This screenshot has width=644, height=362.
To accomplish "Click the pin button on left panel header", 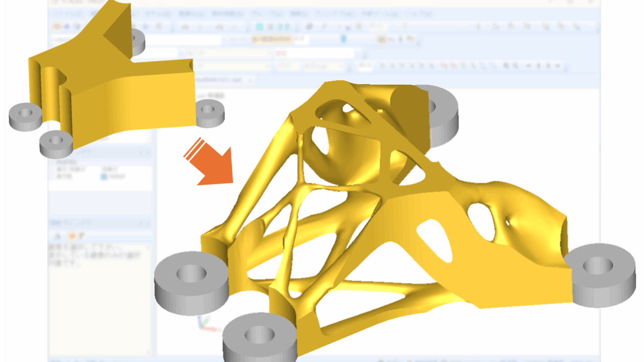I will coord(141,152).
